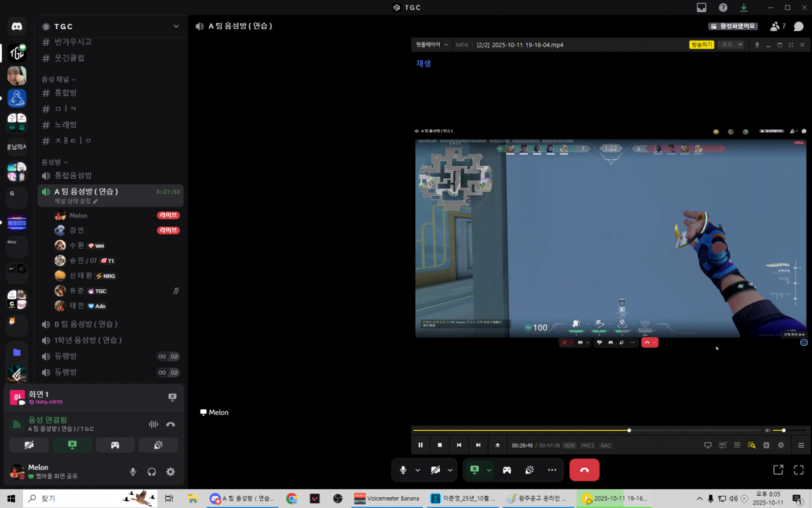Start an activity with the gamepad icon
Viewport: 812px width, 508px height.
click(x=507, y=469)
